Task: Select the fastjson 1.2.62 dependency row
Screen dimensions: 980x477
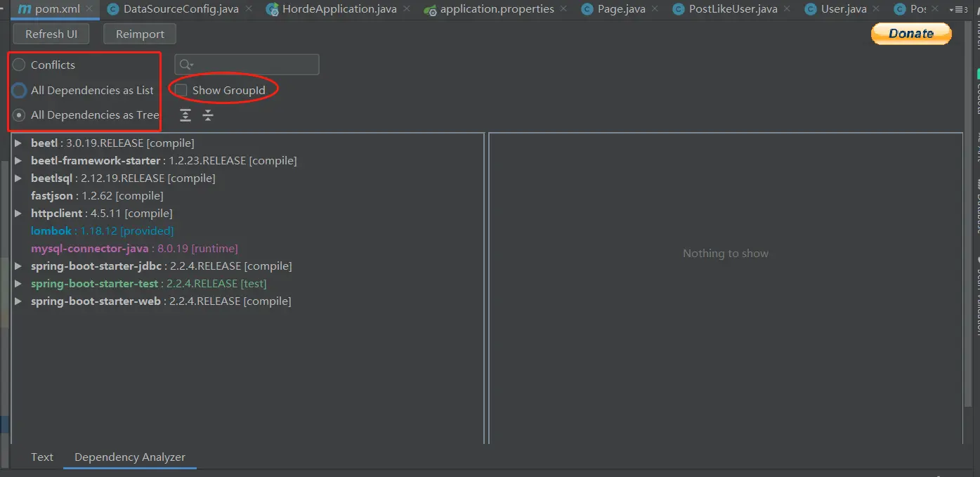Action: pyautogui.click(x=97, y=196)
